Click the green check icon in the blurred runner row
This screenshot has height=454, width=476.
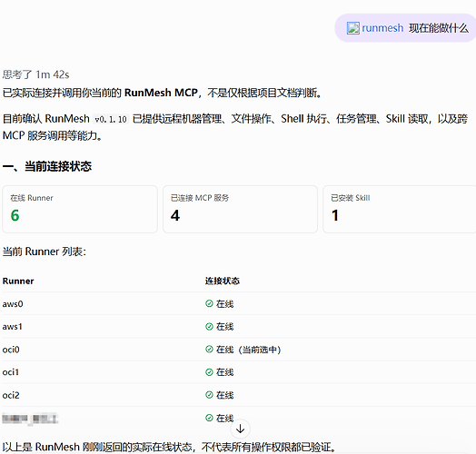(209, 418)
